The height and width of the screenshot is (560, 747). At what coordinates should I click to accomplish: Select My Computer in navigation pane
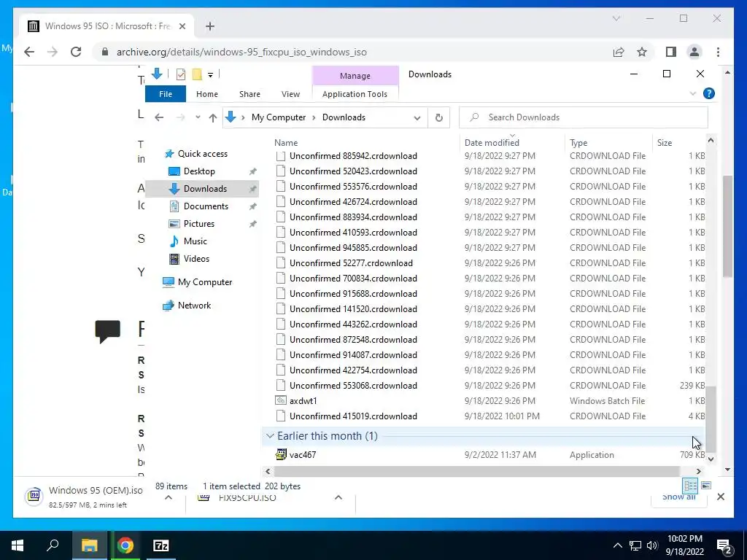click(205, 282)
